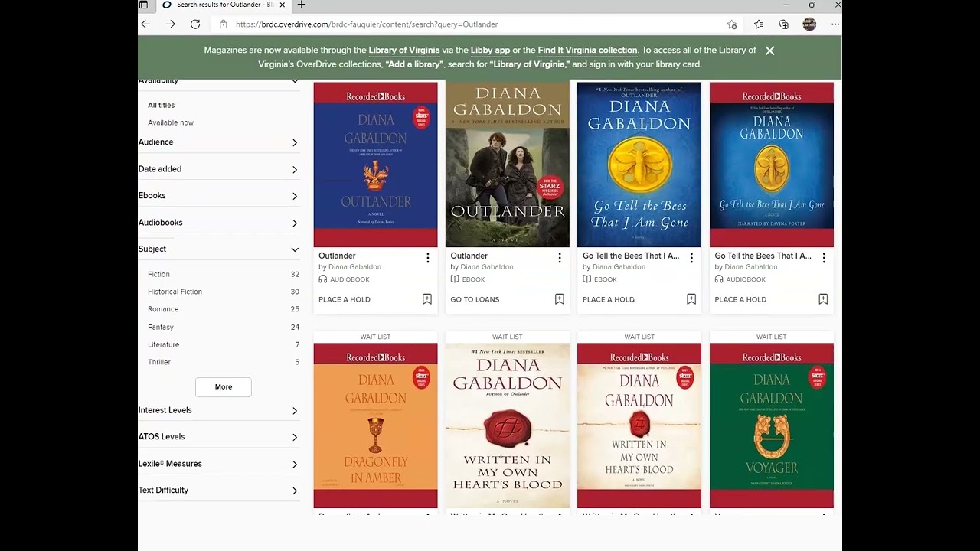The image size is (980, 551).
Task: Expand the Interest Levels filter
Action: tap(218, 410)
